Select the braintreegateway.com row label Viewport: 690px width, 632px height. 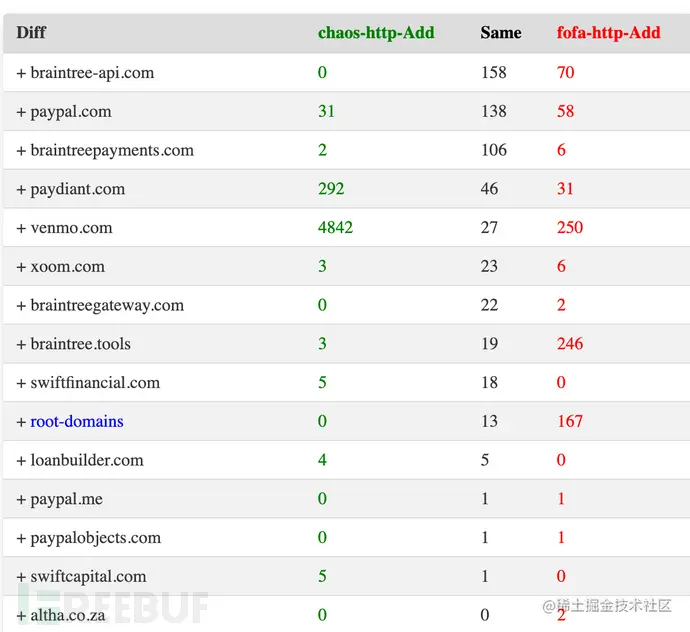[x=107, y=305]
